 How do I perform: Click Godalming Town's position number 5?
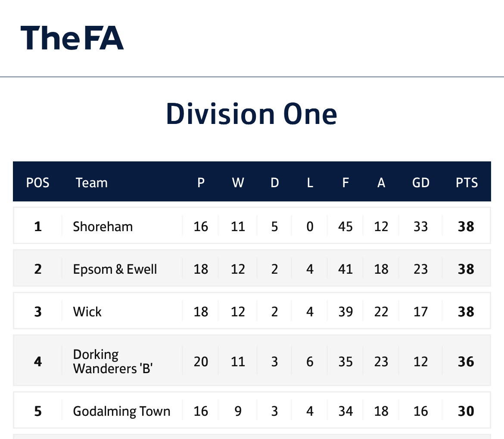click(x=38, y=411)
